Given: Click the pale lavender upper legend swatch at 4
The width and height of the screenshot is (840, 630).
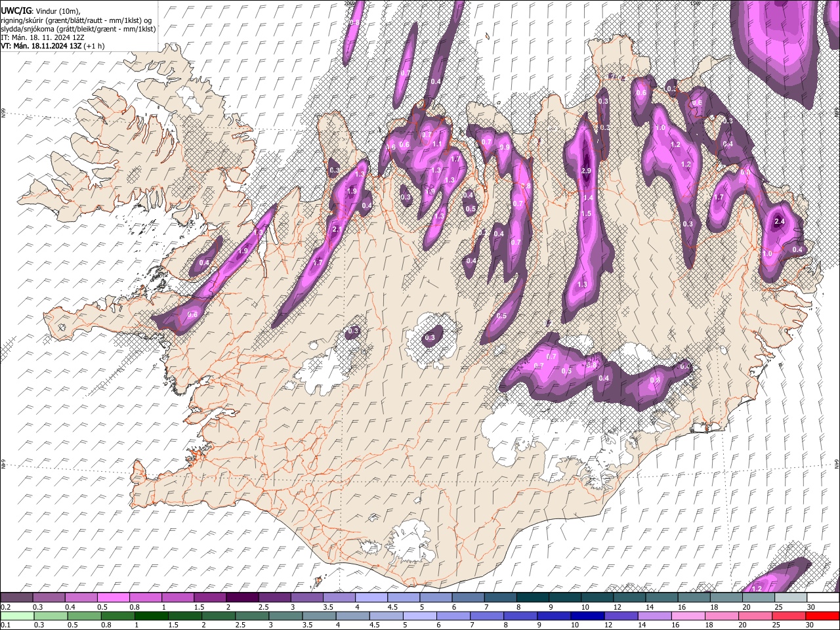Looking at the screenshot, I should pyautogui.click(x=371, y=597).
